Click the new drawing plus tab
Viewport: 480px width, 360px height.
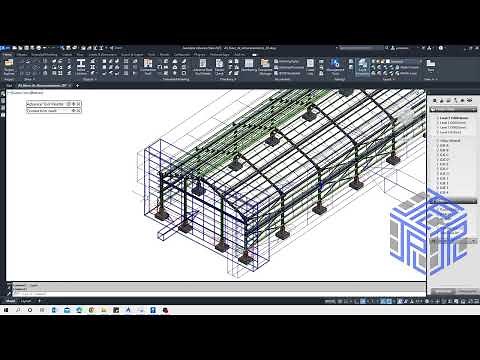77,85
